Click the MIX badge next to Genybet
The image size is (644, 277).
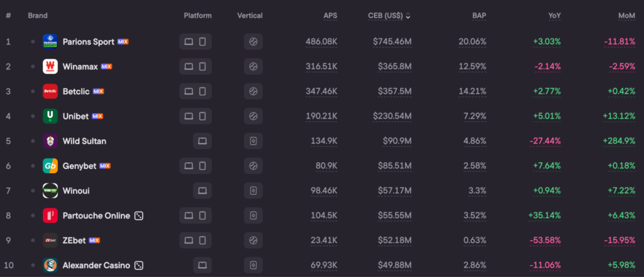tap(105, 166)
